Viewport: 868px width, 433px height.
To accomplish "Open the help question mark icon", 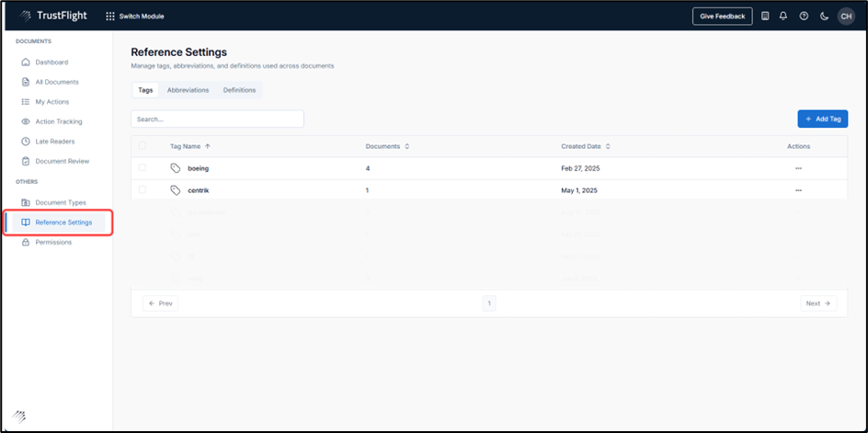I will tap(804, 17).
